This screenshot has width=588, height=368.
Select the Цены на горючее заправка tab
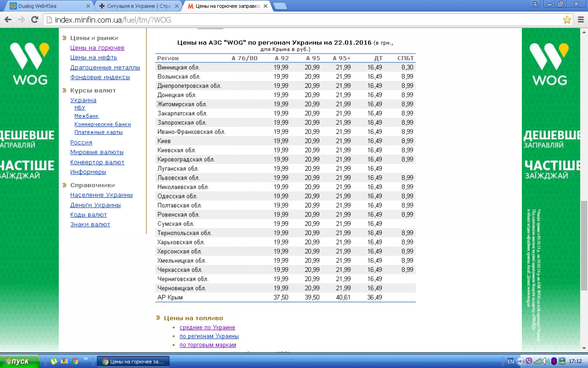click(227, 6)
